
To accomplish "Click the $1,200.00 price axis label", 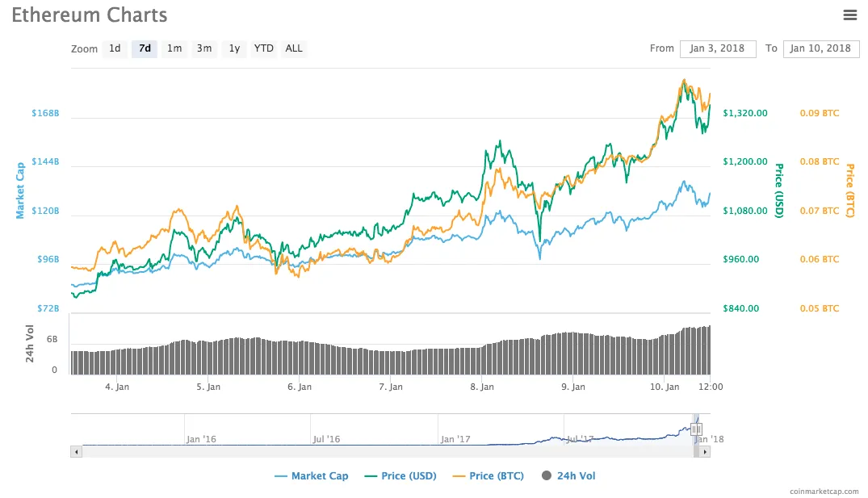I will [x=745, y=161].
